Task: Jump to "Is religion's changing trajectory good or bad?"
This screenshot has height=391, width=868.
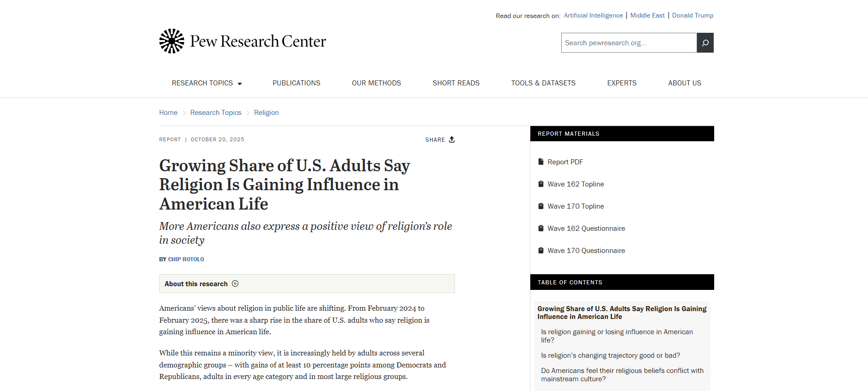Action: (x=610, y=355)
